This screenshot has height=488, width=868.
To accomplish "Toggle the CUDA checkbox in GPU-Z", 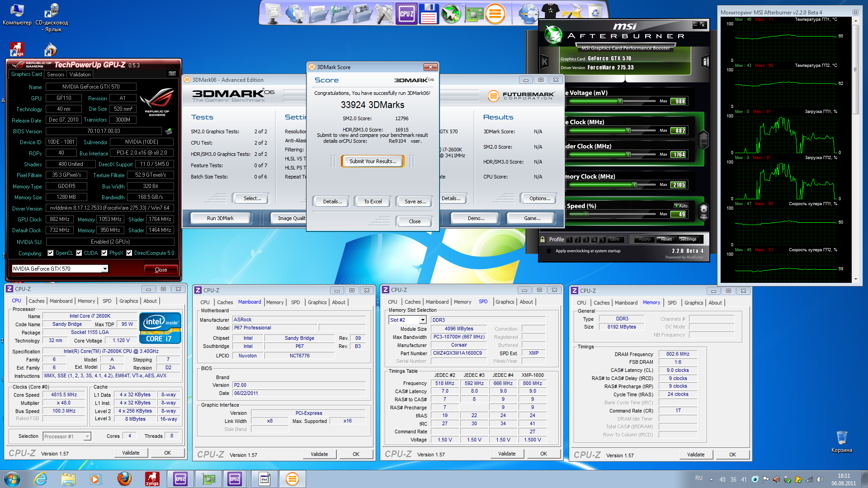I will pos(79,253).
